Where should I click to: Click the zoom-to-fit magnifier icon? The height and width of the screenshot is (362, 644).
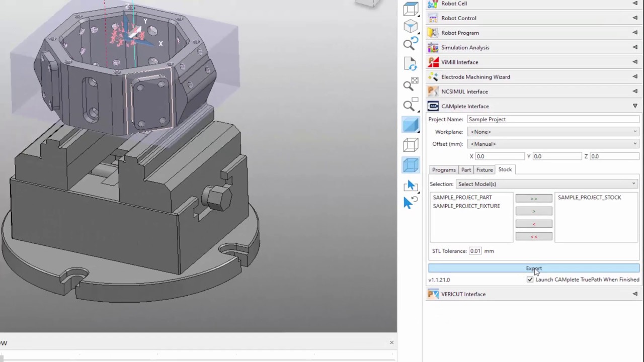pos(411,84)
